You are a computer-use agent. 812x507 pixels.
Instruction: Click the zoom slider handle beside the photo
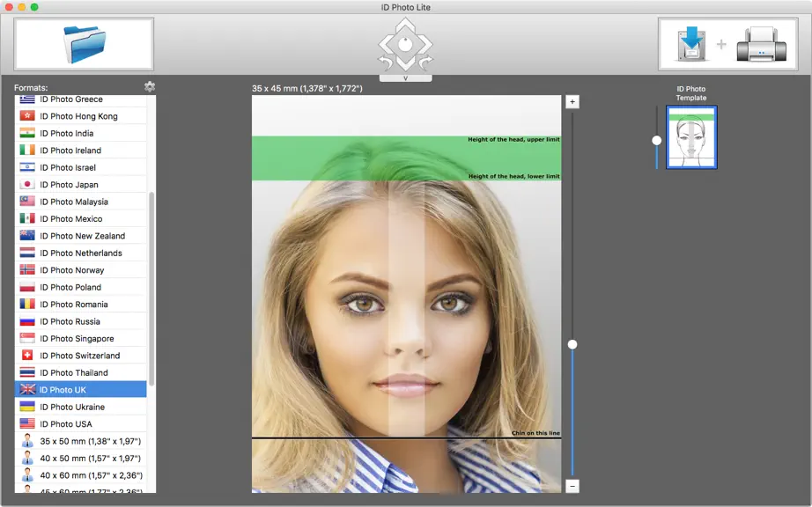pos(572,344)
